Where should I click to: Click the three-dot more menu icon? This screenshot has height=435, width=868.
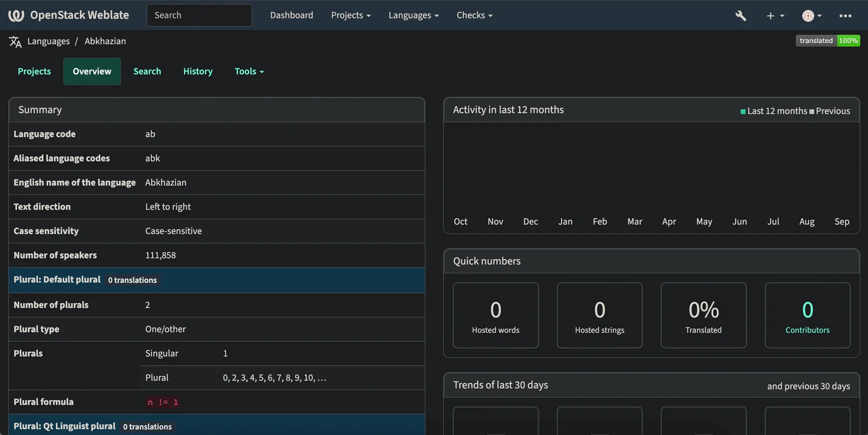(845, 16)
